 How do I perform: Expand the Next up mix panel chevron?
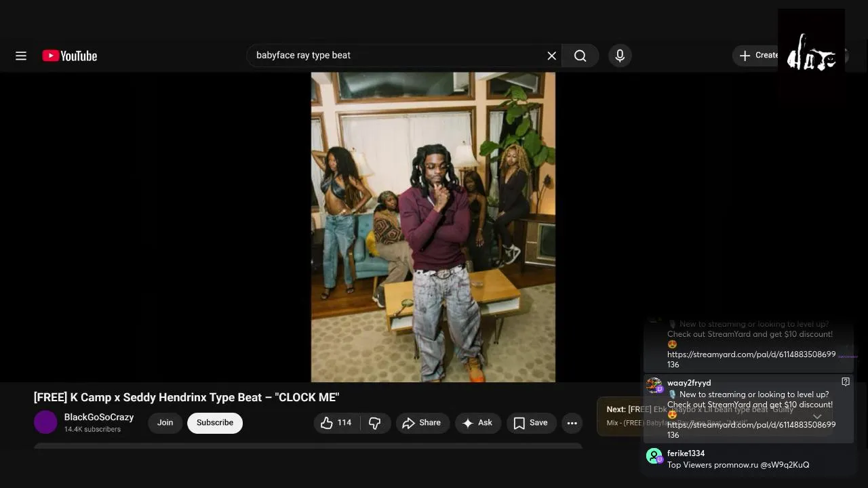coord(817,417)
